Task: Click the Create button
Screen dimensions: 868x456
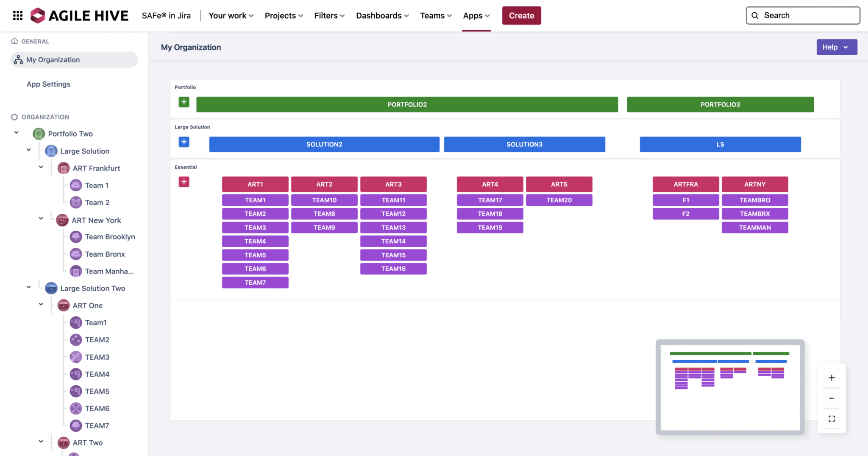Action: click(x=521, y=16)
